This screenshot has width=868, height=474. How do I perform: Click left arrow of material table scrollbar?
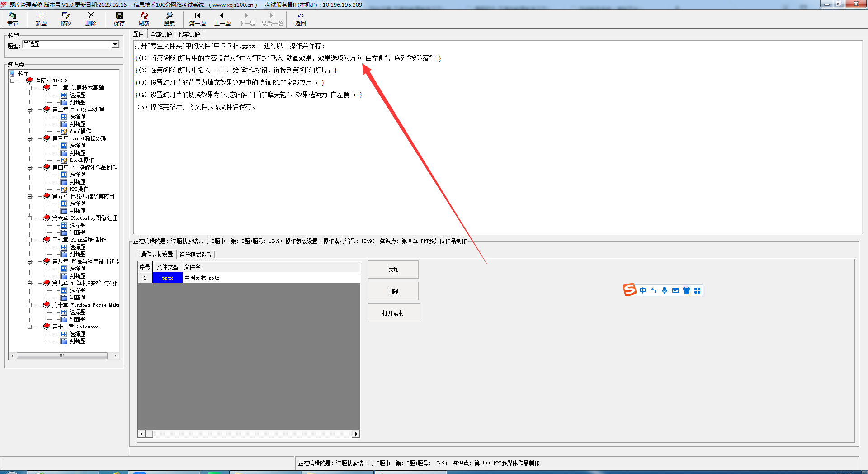click(141, 434)
